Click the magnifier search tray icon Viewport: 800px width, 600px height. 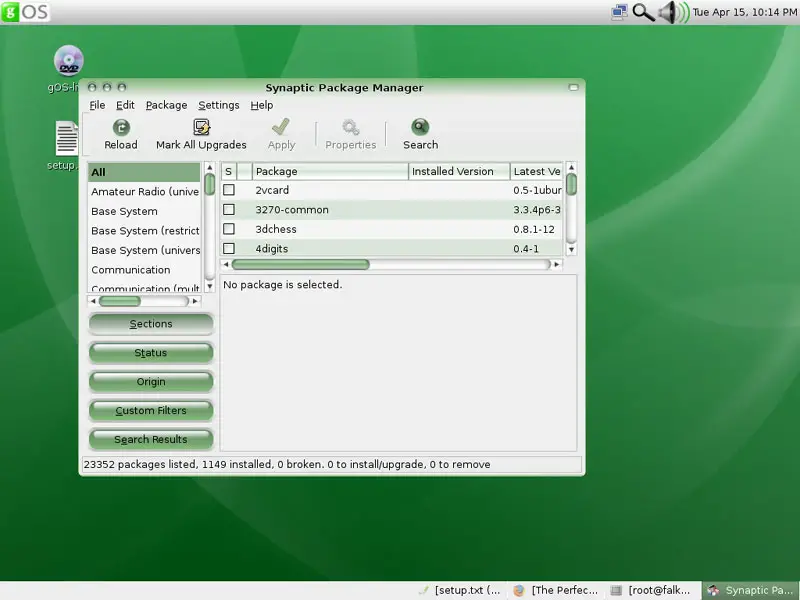(643, 11)
